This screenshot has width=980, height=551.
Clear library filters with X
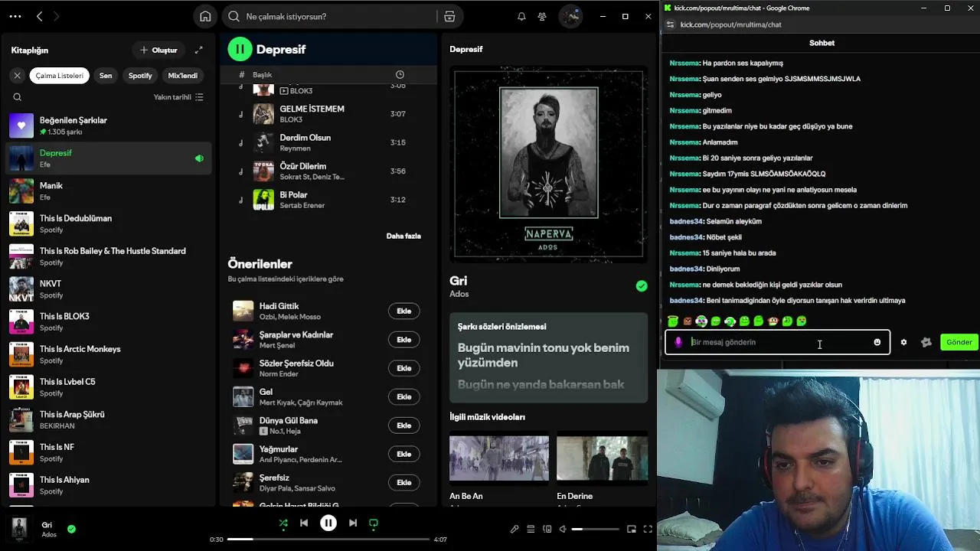(17, 76)
